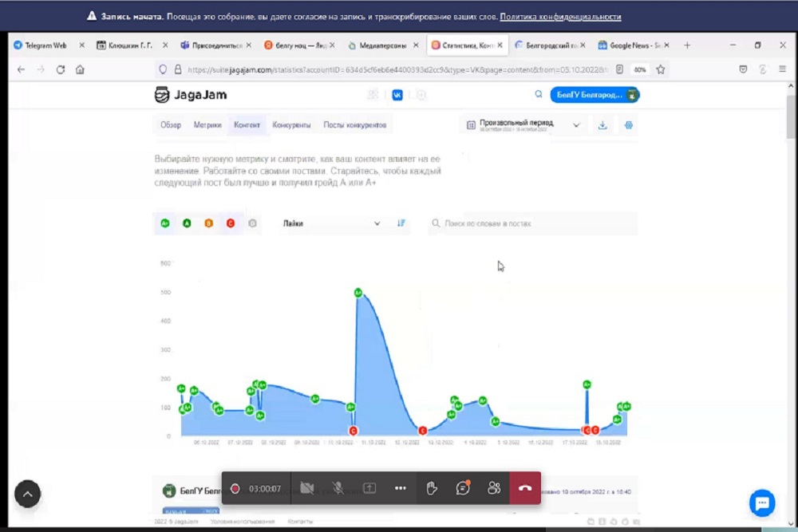Open JagaJam settings gear icon

click(629, 125)
